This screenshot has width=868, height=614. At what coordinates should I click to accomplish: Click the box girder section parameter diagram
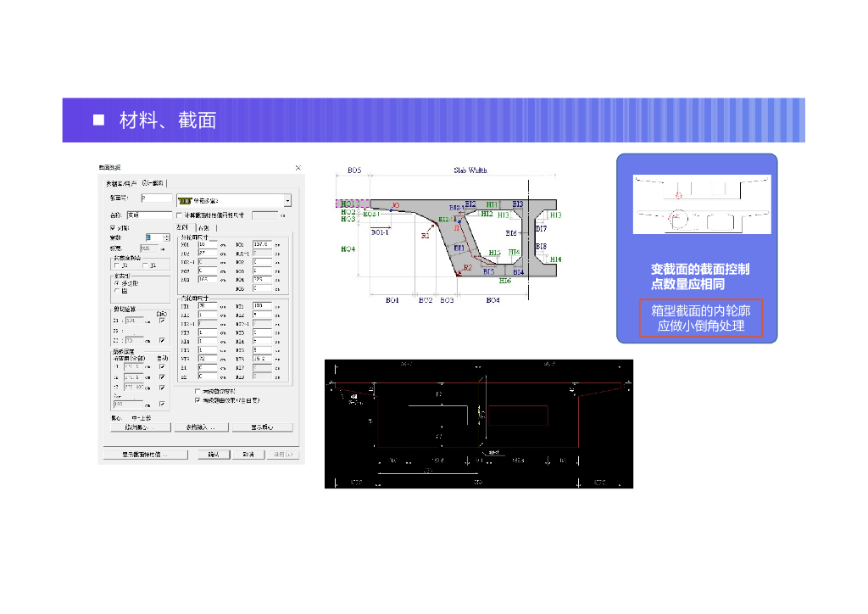[449, 235]
